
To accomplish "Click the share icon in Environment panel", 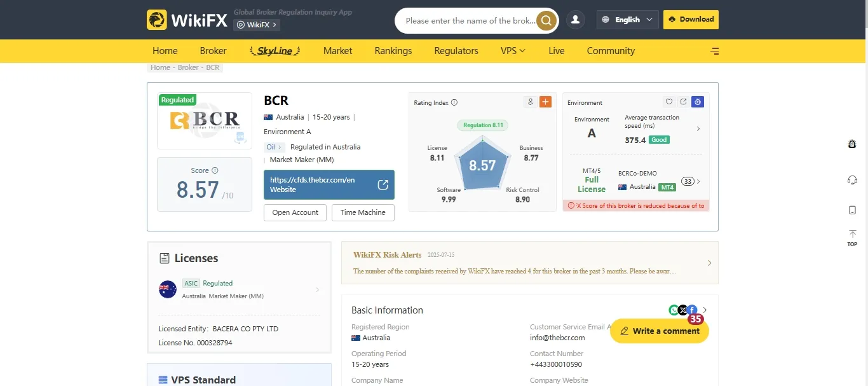I will (x=683, y=102).
